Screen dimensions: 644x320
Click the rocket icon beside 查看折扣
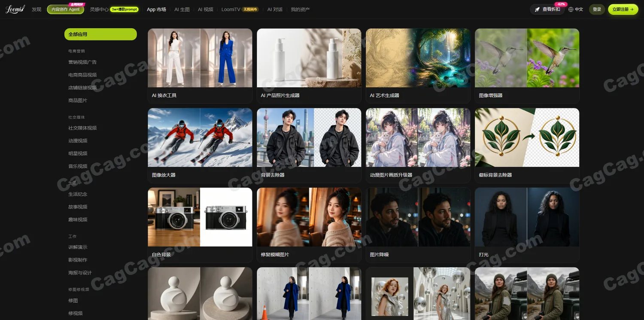tap(537, 9)
